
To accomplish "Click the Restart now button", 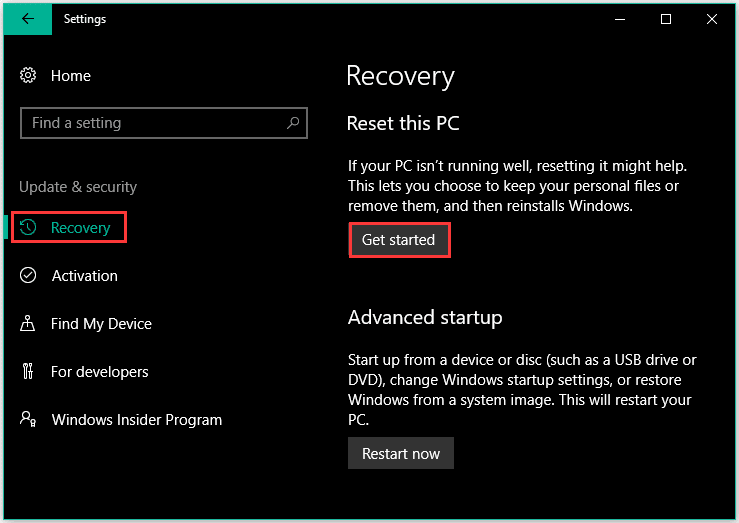I will pos(401,453).
